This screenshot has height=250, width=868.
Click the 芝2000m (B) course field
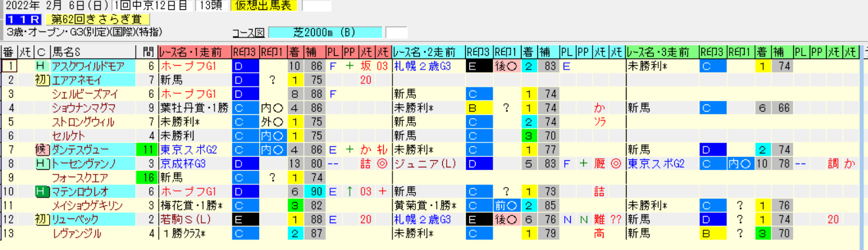325,32
